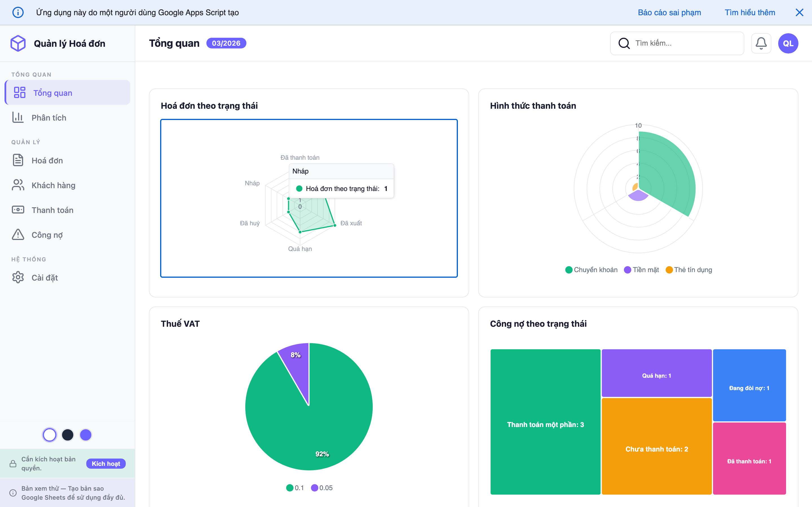Go to the Thanh toán section
Viewport: 812px width, 507px height.
pos(52,210)
